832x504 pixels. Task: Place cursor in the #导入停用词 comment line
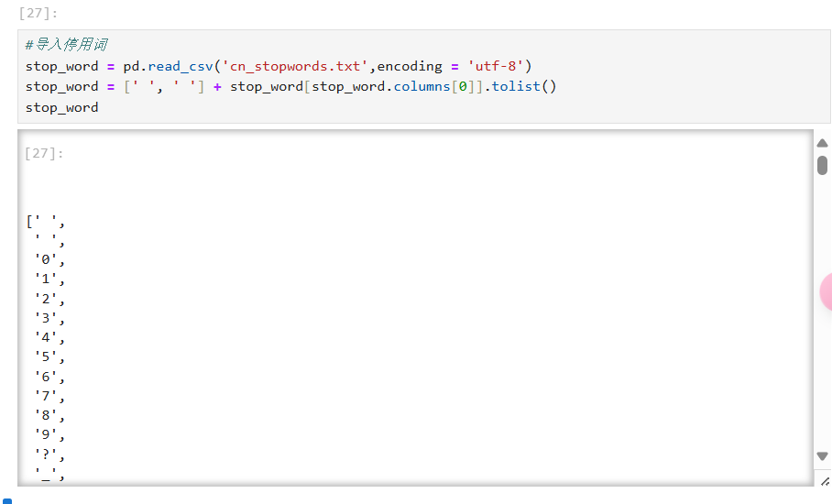[x=67, y=45]
